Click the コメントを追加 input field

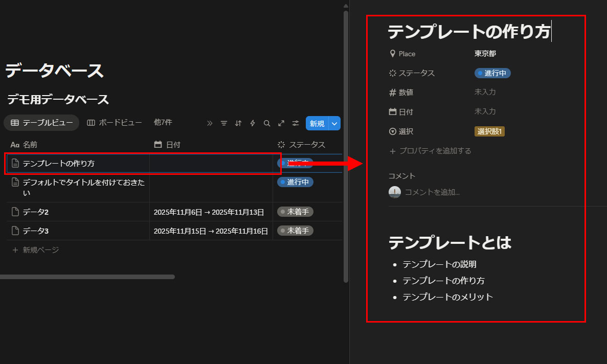432,192
